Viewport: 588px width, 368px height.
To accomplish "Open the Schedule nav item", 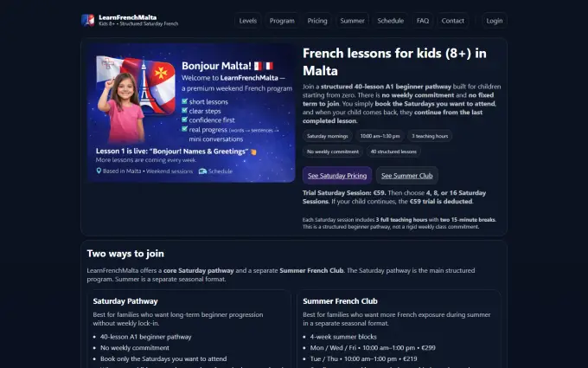I will pyautogui.click(x=390, y=21).
